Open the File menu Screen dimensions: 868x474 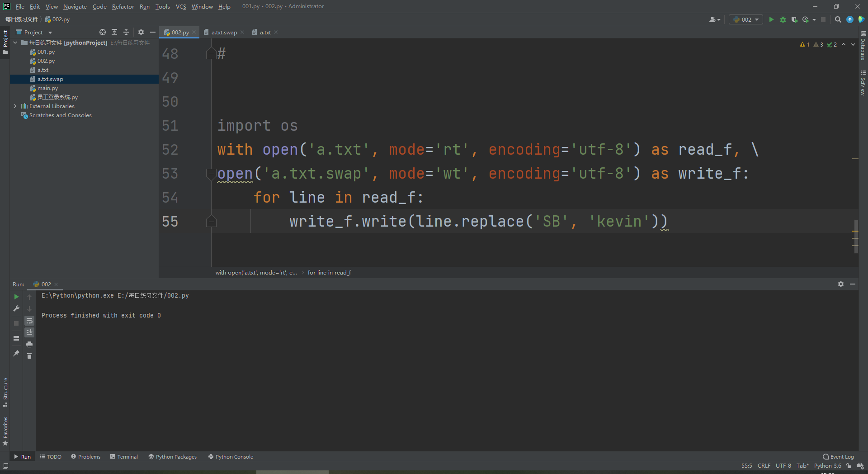tap(20, 6)
